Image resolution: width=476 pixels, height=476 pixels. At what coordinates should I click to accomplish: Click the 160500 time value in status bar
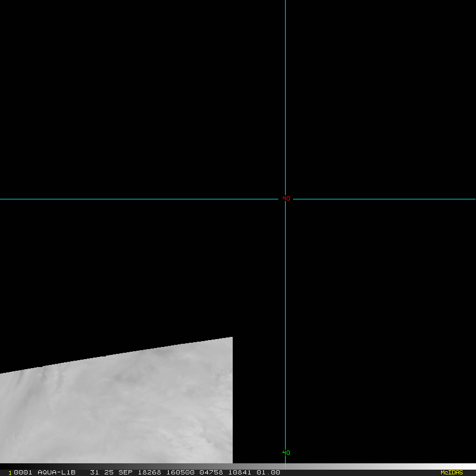point(179,473)
